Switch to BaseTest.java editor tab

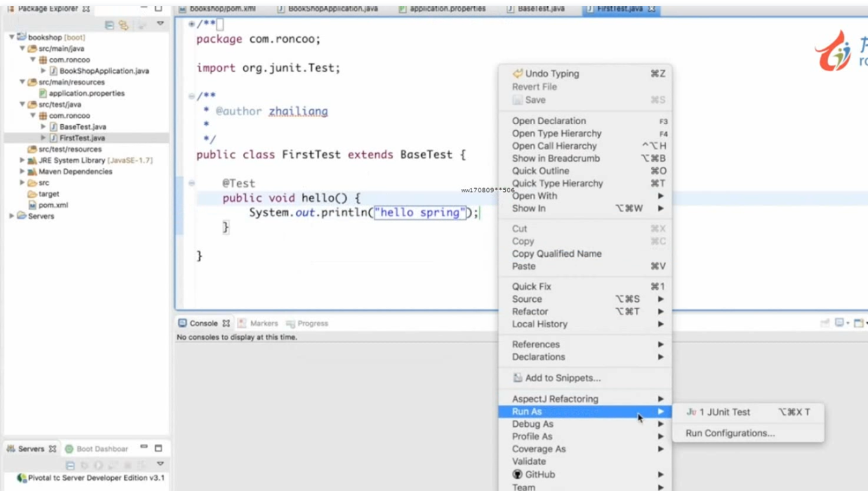[x=536, y=8]
